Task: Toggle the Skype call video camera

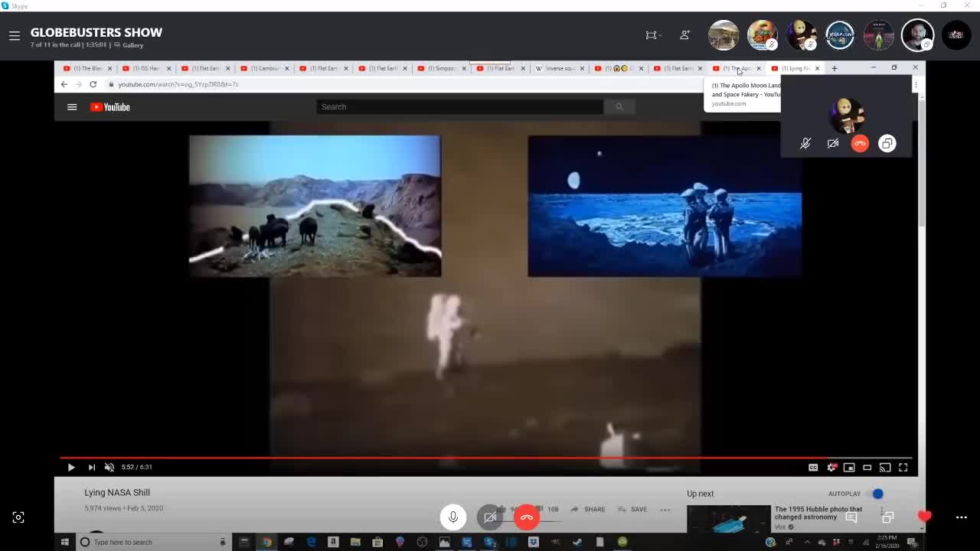Action: 490,517
